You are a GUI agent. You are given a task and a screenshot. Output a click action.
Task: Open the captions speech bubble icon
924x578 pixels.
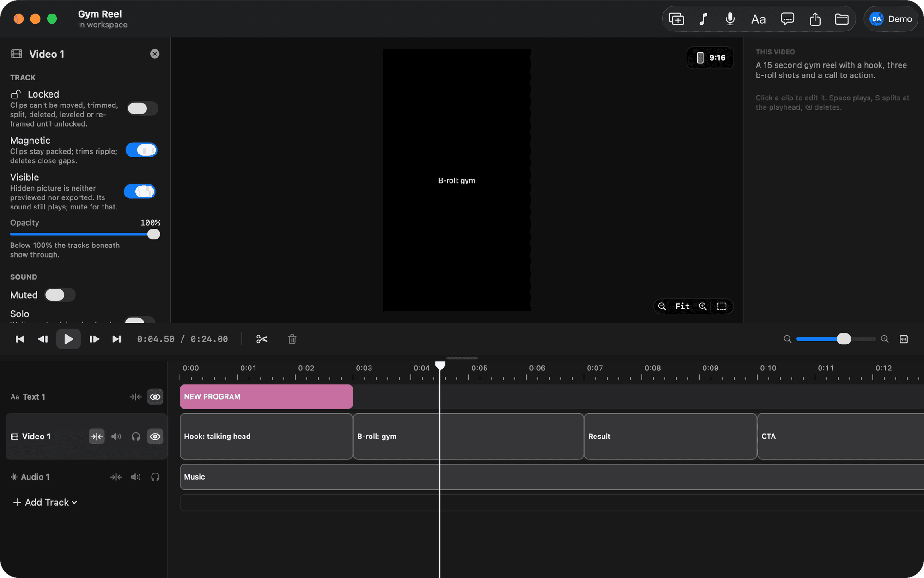(787, 19)
